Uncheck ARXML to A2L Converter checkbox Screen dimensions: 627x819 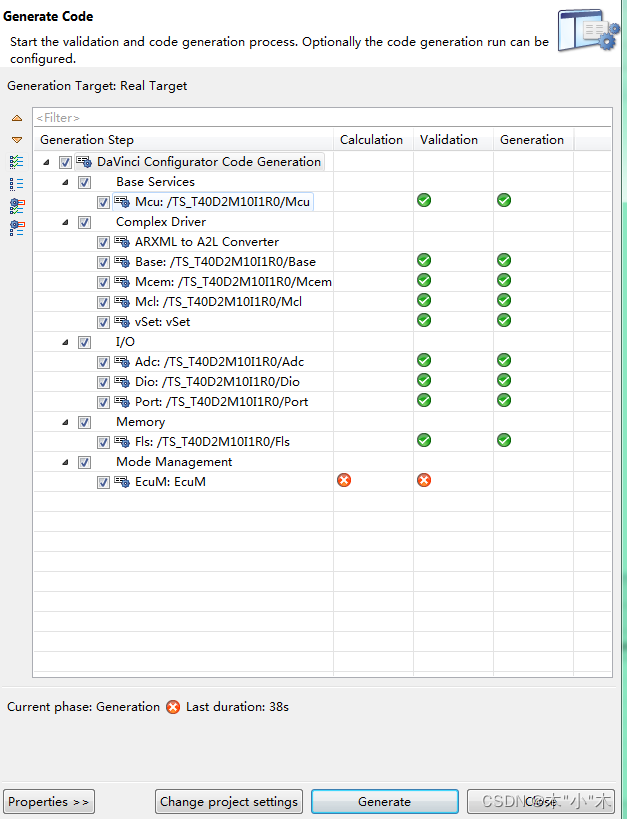click(x=103, y=242)
